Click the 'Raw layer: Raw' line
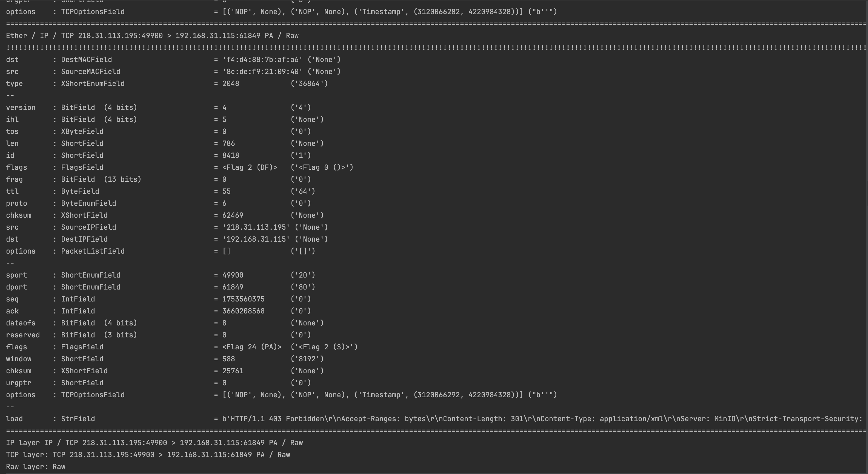 (x=35, y=467)
